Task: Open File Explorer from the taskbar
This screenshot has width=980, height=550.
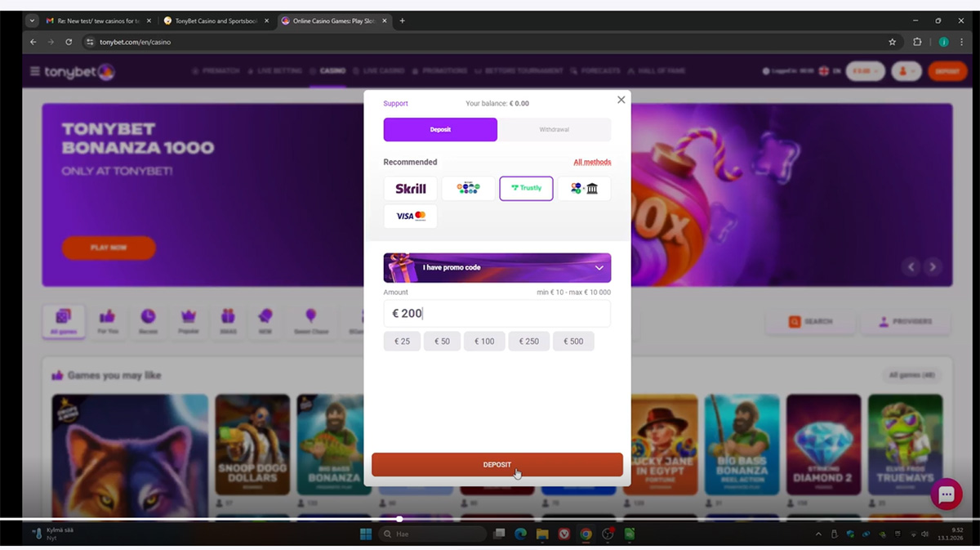Action: [541, 534]
